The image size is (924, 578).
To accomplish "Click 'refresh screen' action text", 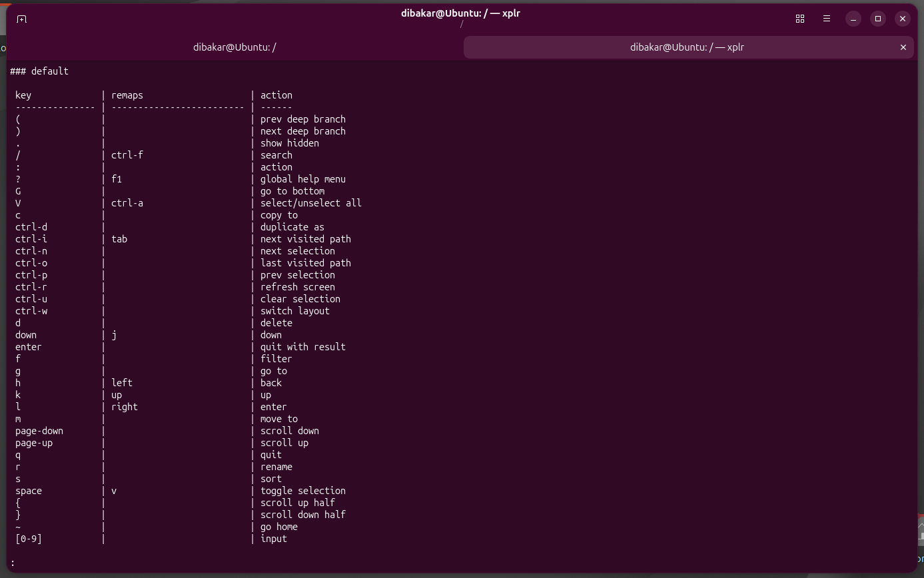I will (x=298, y=287).
